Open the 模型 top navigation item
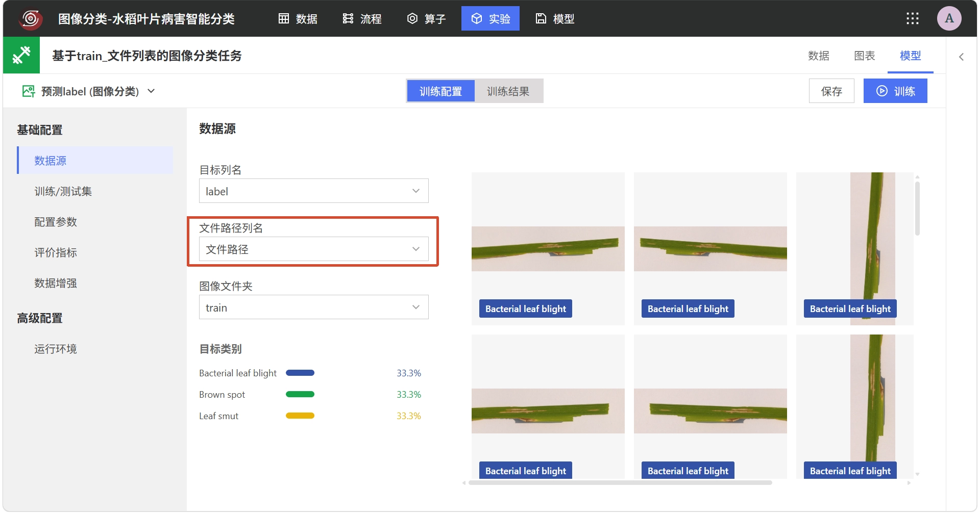 (555, 19)
